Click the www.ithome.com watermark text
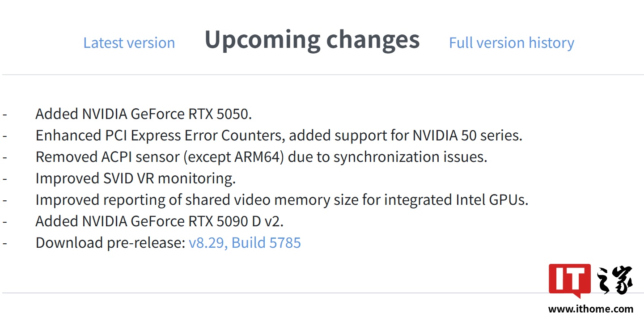 coord(590,309)
